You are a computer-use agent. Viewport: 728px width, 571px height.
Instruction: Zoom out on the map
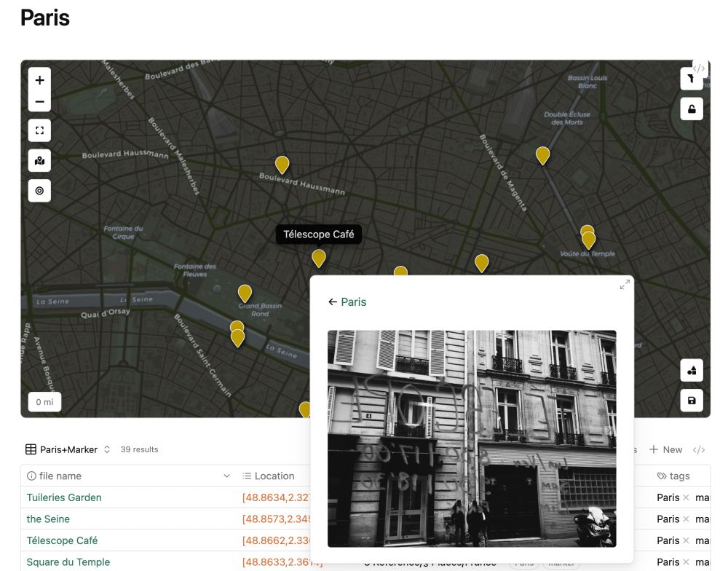click(39, 101)
